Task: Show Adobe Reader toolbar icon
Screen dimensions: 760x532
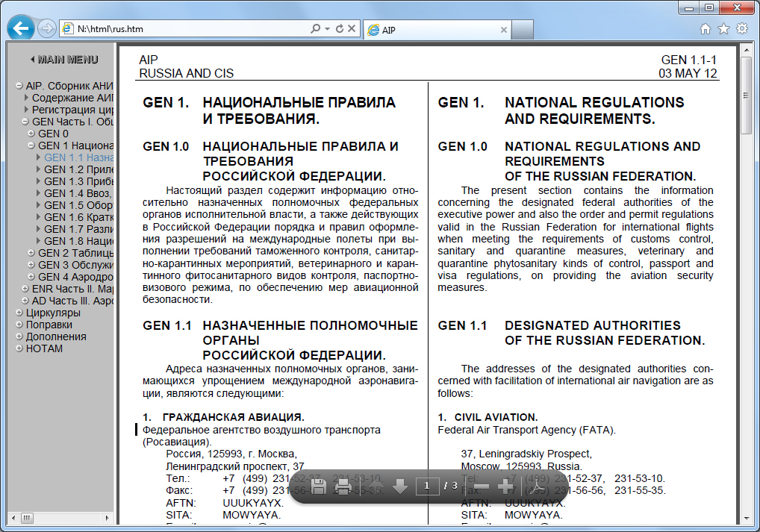Action: tap(537, 486)
